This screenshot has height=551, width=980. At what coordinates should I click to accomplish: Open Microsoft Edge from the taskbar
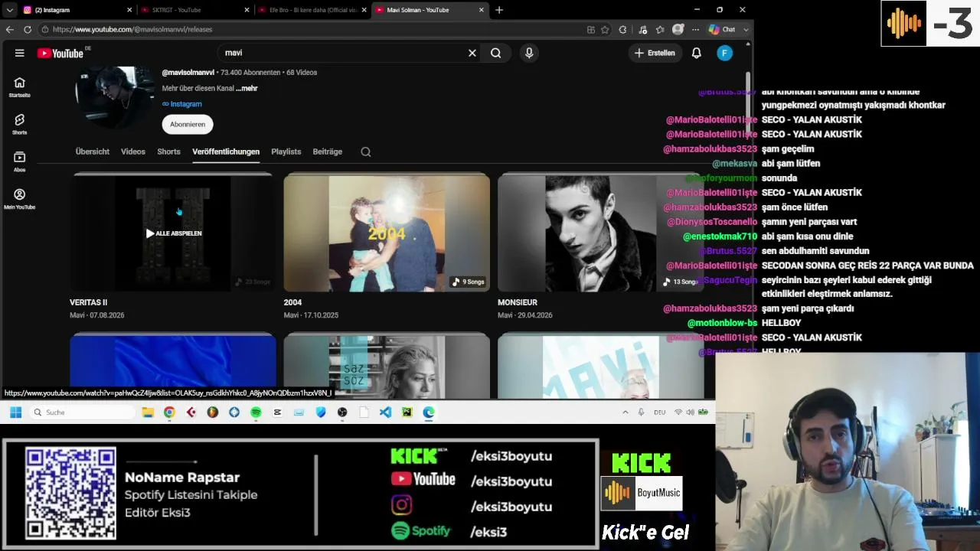(x=429, y=412)
